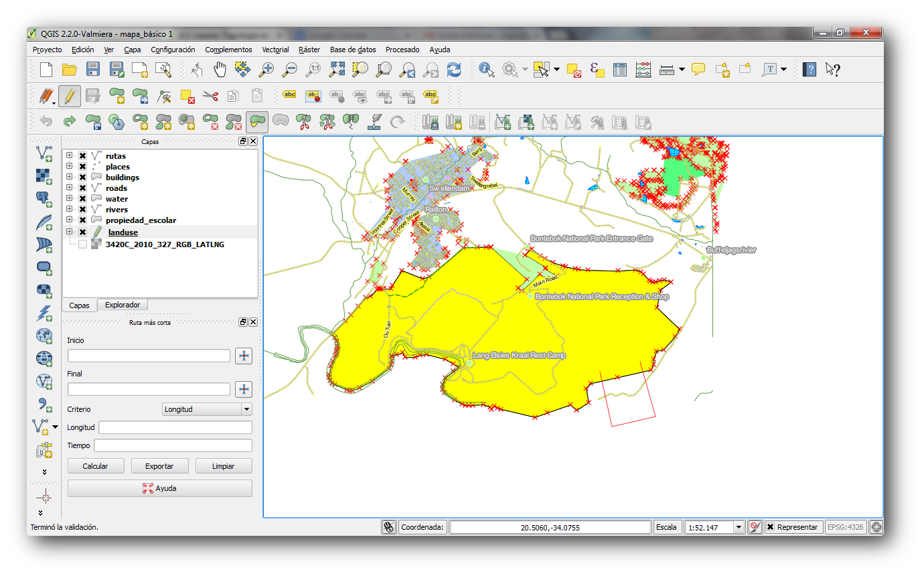924x576 pixels.
Task: Expand the buildings layer tree node
Action: (x=69, y=177)
